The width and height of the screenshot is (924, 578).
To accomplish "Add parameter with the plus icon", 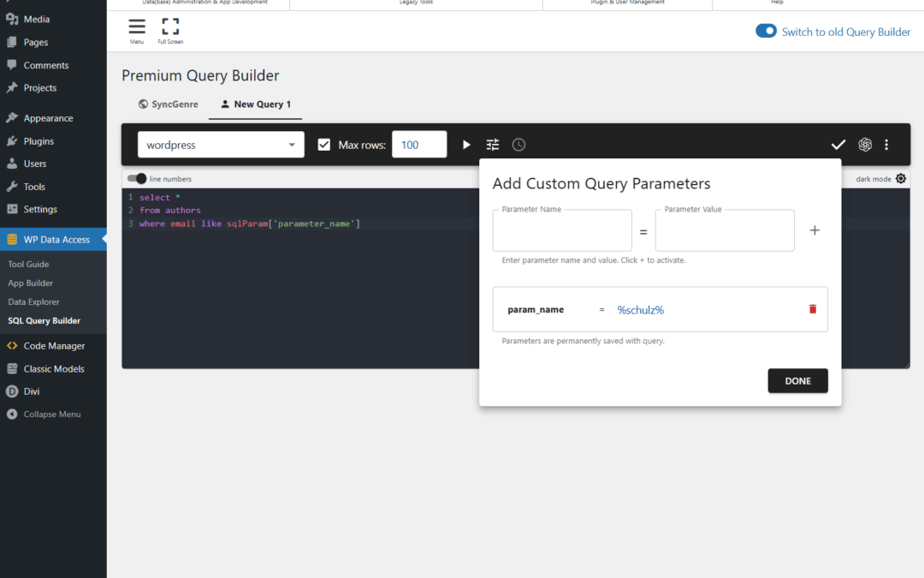I will tap(814, 230).
